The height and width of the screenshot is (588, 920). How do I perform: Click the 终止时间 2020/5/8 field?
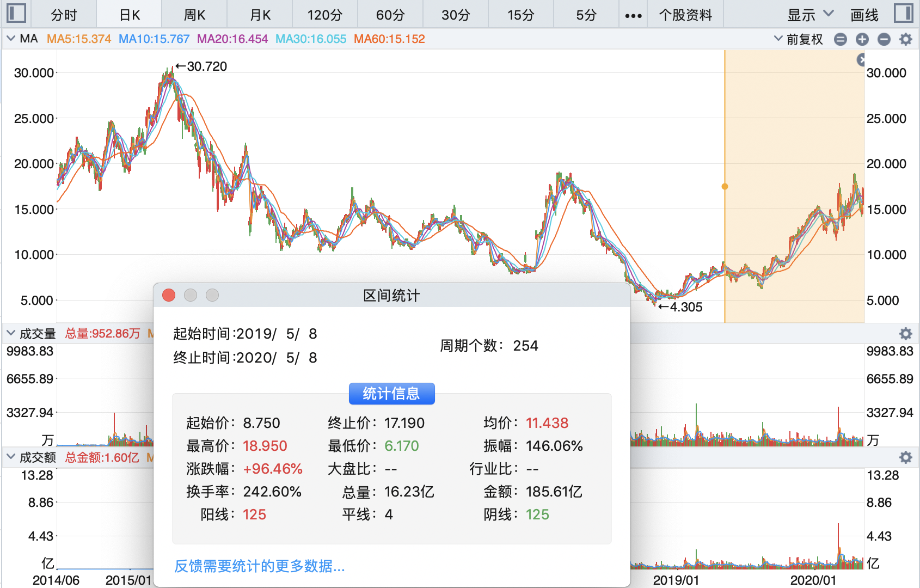[x=245, y=358]
